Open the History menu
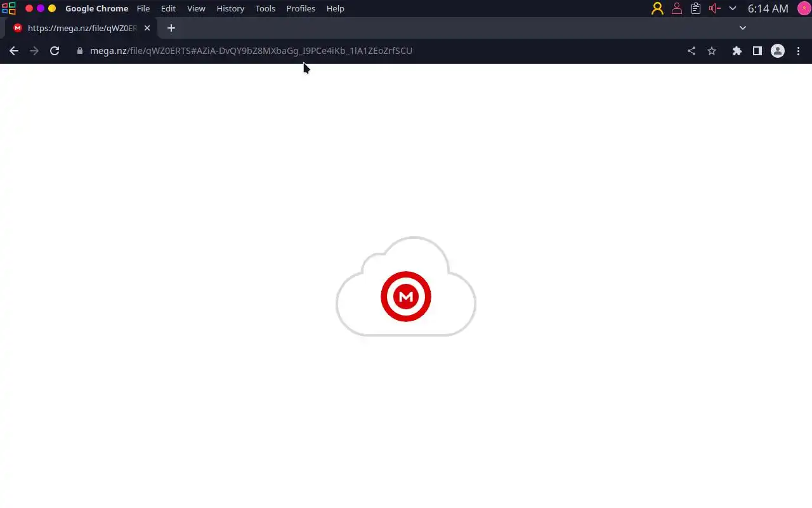 230,8
